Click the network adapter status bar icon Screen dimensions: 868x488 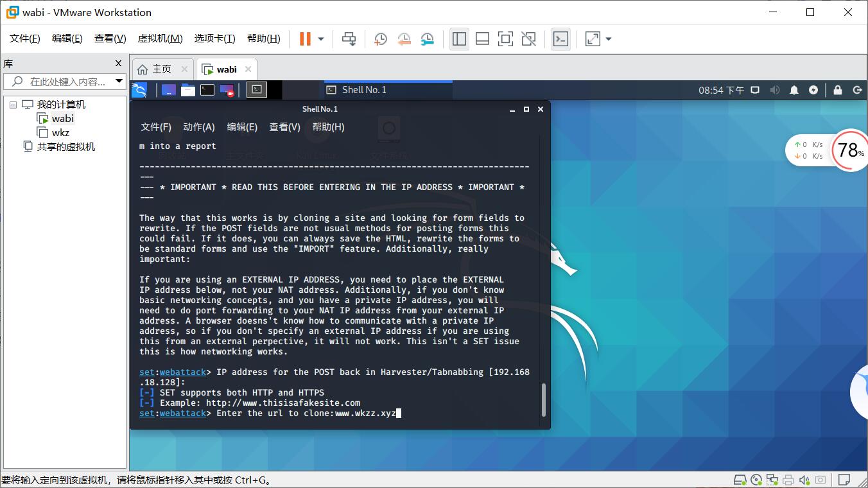point(772,480)
